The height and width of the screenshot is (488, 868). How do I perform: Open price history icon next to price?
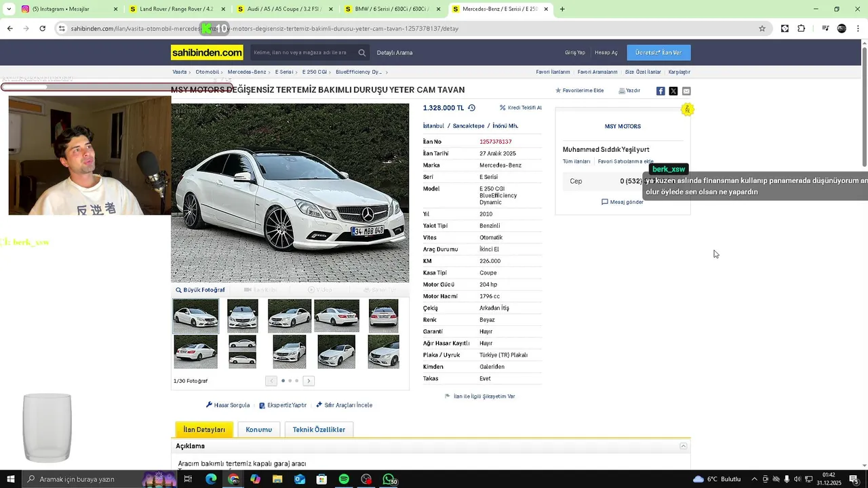(x=471, y=108)
